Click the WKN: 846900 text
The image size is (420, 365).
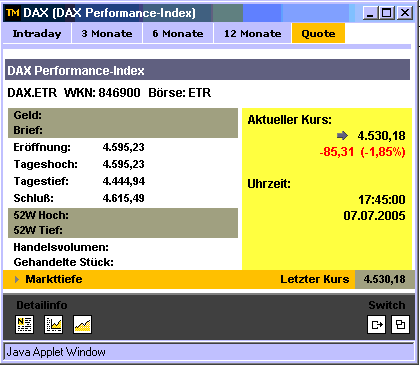(x=102, y=93)
